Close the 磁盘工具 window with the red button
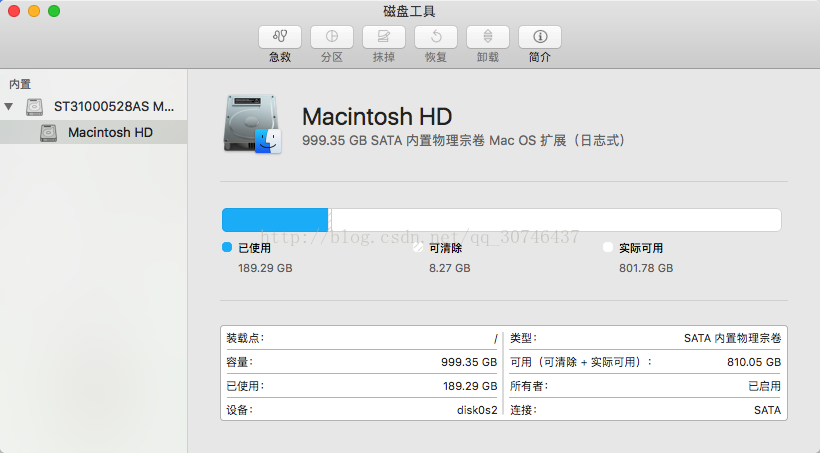 [14, 11]
